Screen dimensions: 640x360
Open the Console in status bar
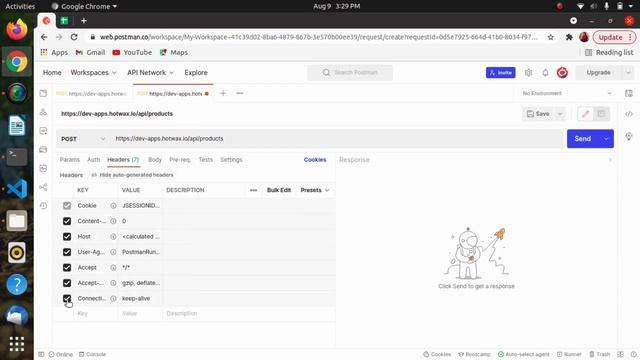(x=92, y=354)
